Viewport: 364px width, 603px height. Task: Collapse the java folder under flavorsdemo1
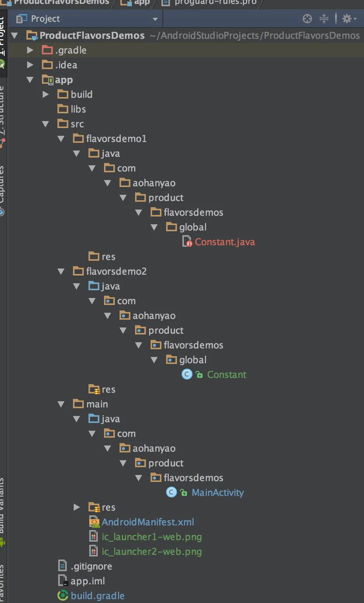(76, 154)
